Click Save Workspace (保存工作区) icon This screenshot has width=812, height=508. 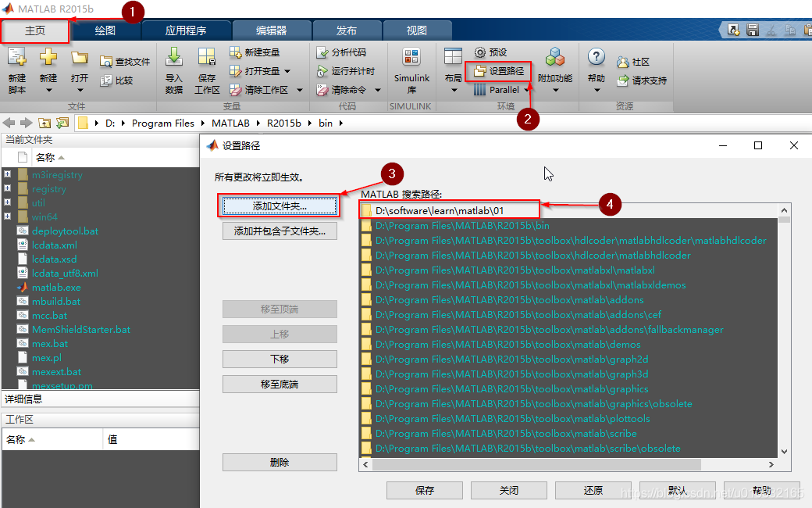coord(207,56)
